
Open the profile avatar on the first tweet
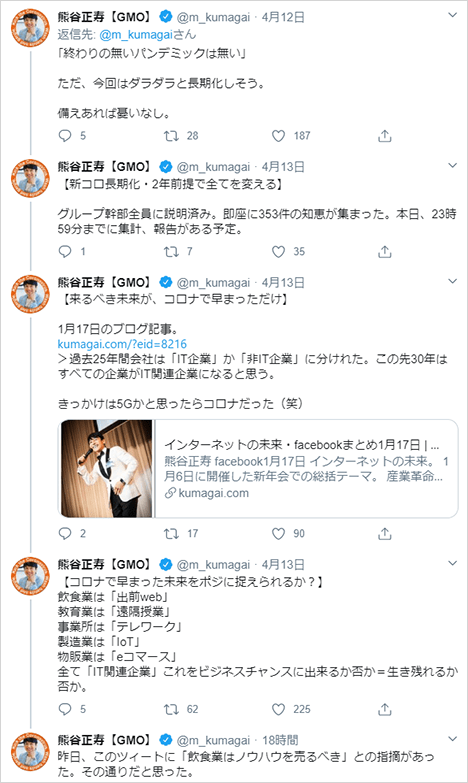click(x=30, y=28)
